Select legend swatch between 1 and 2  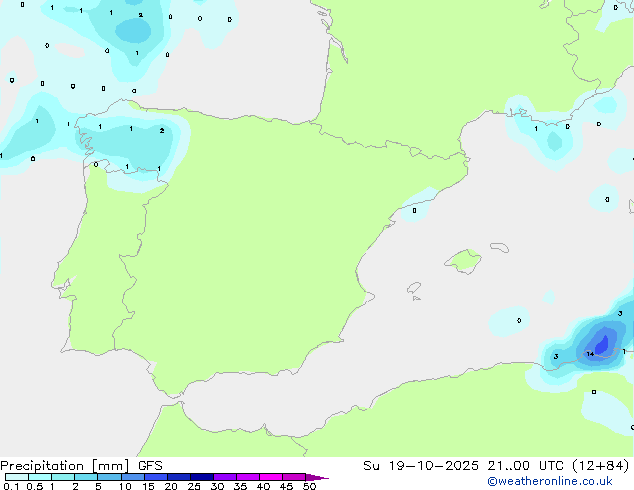[x=63, y=477]
